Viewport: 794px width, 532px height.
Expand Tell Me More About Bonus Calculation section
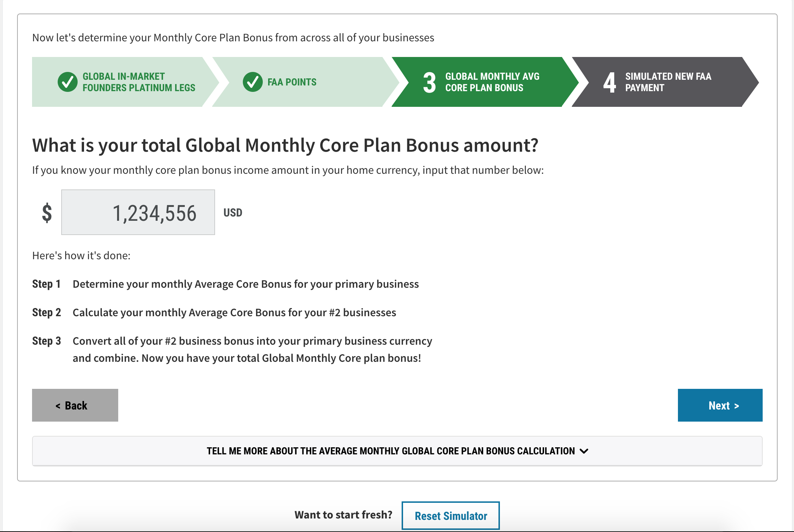point(391,451)
